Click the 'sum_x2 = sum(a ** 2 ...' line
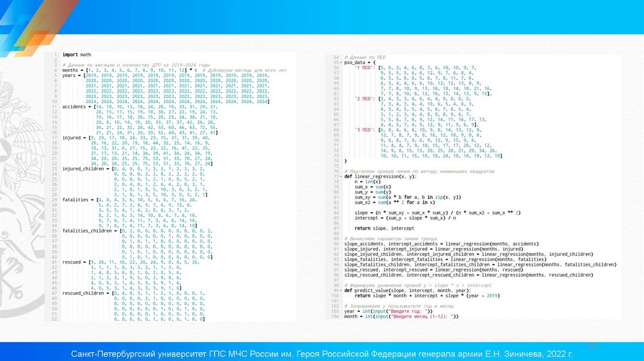Image resolution: width=644 pixels, height=361 pixels. [x=395, y=203]
